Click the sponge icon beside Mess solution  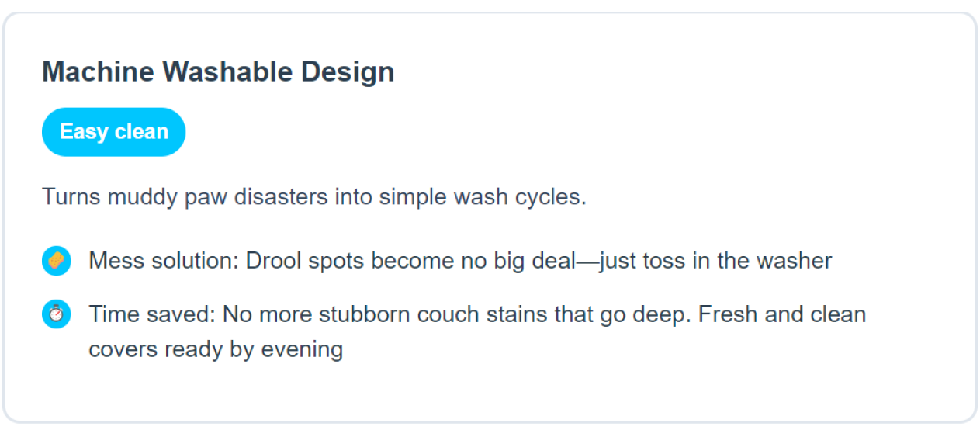[x=57, y=261]
